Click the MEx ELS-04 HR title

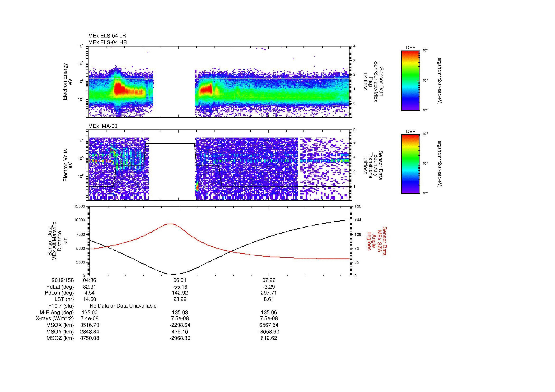pyautogui.click(x=107, y=42)
